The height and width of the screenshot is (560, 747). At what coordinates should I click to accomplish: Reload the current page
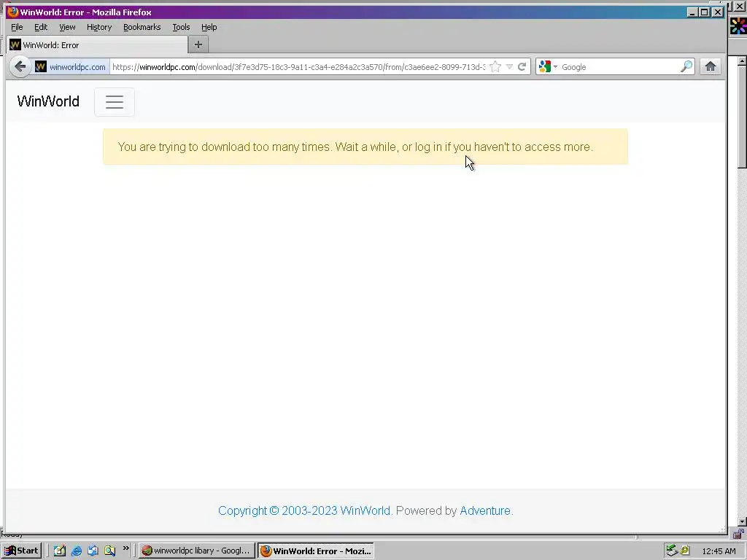coord(522,67)
